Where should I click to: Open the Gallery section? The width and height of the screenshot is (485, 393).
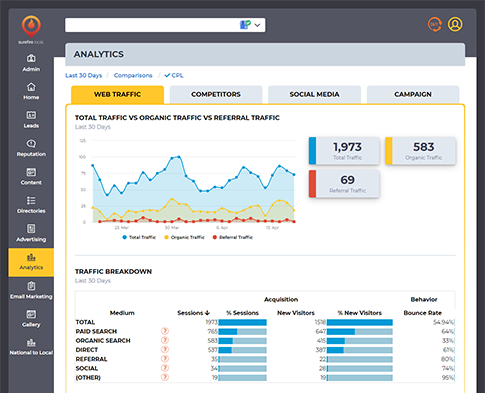(x=31, y=318)
